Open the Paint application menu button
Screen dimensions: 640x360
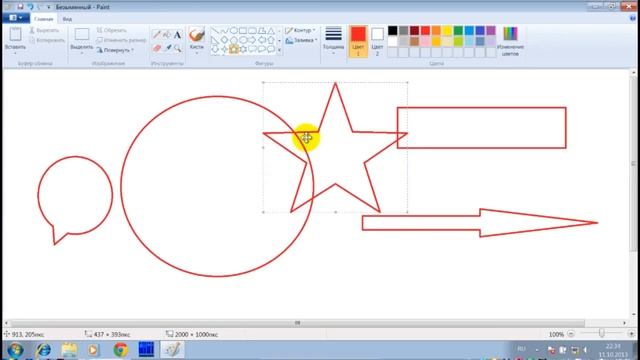[x=16, y=18]
